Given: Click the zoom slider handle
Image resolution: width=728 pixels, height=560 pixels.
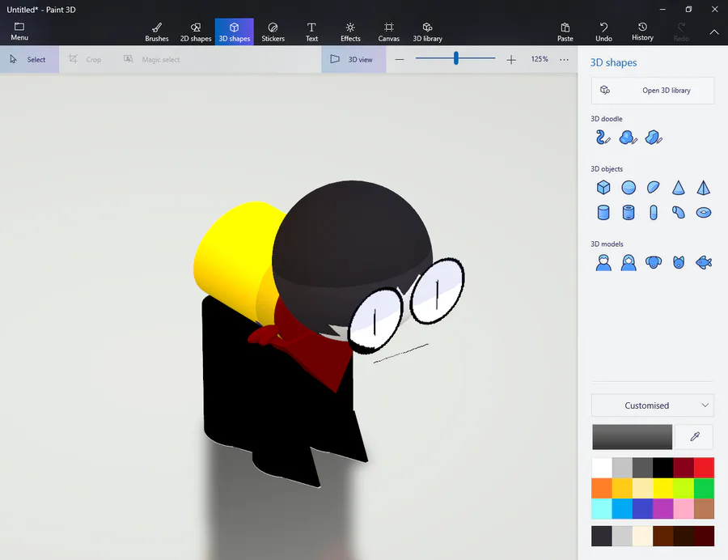Looking at the screenshot, I should pyautogui.click(x=456, y=58).
